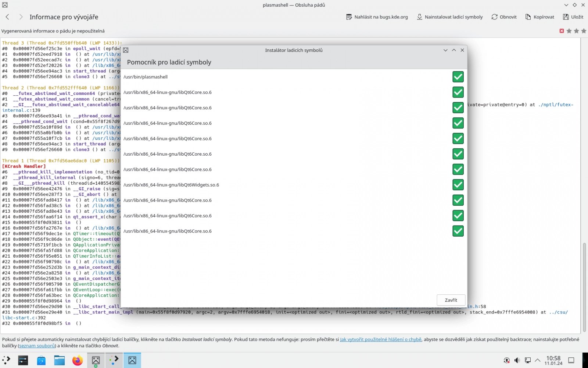Click the __futex_abstimed_wait_common64 frame #0
This screenshot has height=368, width=588.
click(x=61, y=93)
